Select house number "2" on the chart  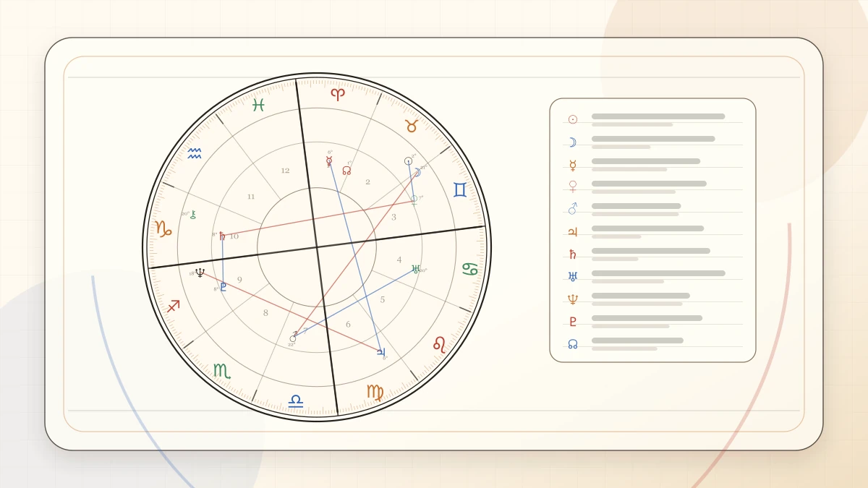(x=367, y=182)
